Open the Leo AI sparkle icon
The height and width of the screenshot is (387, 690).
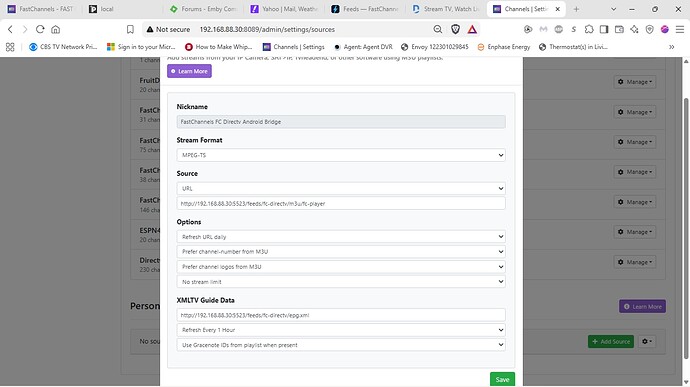click(x=634, y=29)
